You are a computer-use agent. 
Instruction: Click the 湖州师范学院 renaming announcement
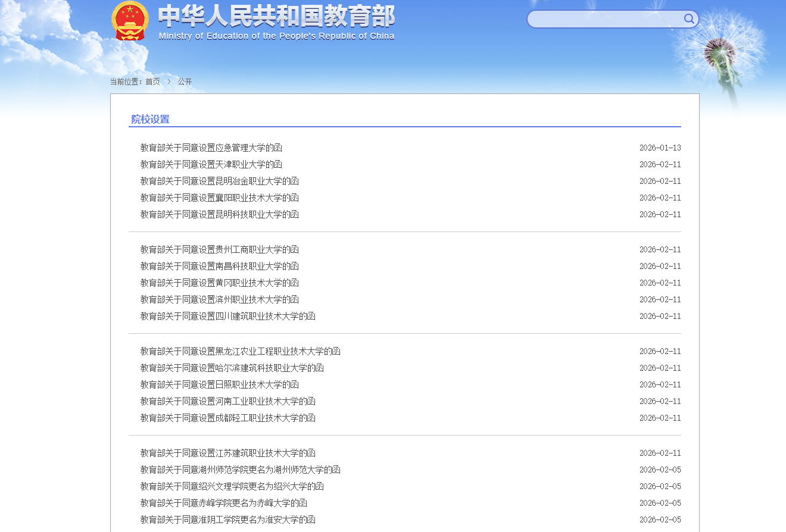click(240, 470)
